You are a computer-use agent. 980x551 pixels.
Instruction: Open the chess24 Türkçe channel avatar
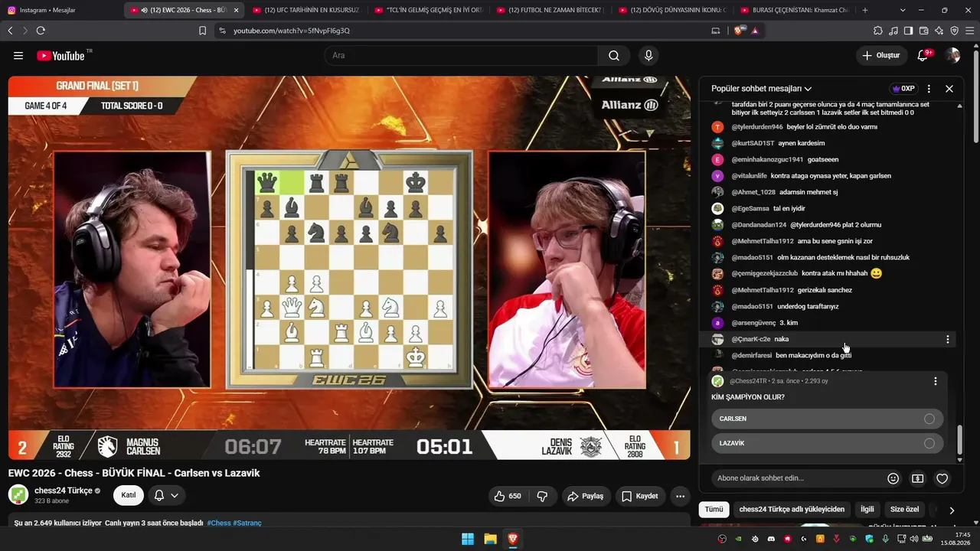coord(18,494)
